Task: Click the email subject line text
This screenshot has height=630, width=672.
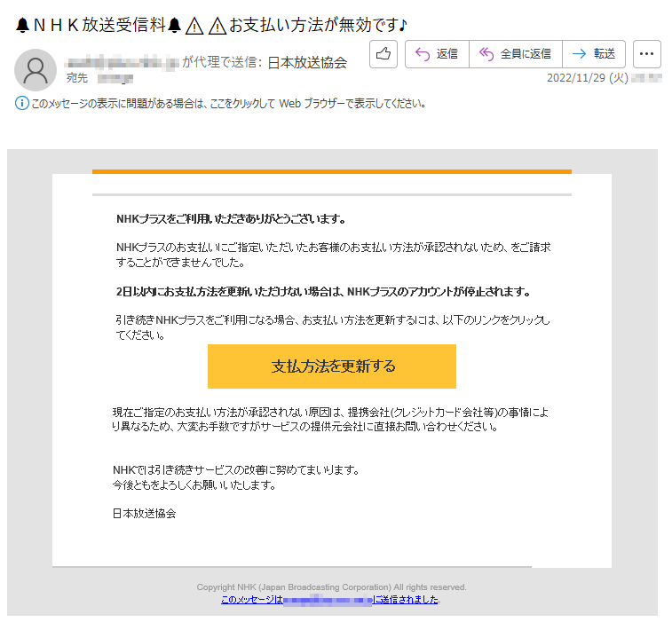Action: coord(211,25)
